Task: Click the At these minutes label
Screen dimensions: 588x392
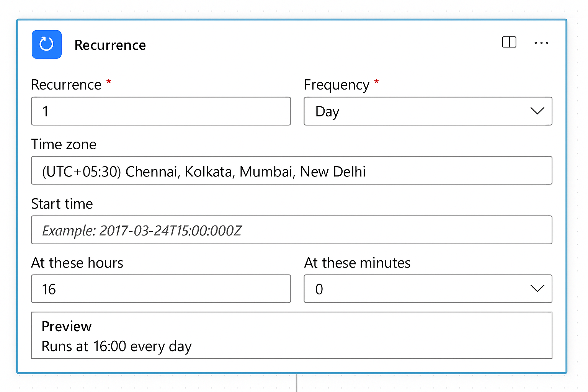Action: click(x=357, y=263)
